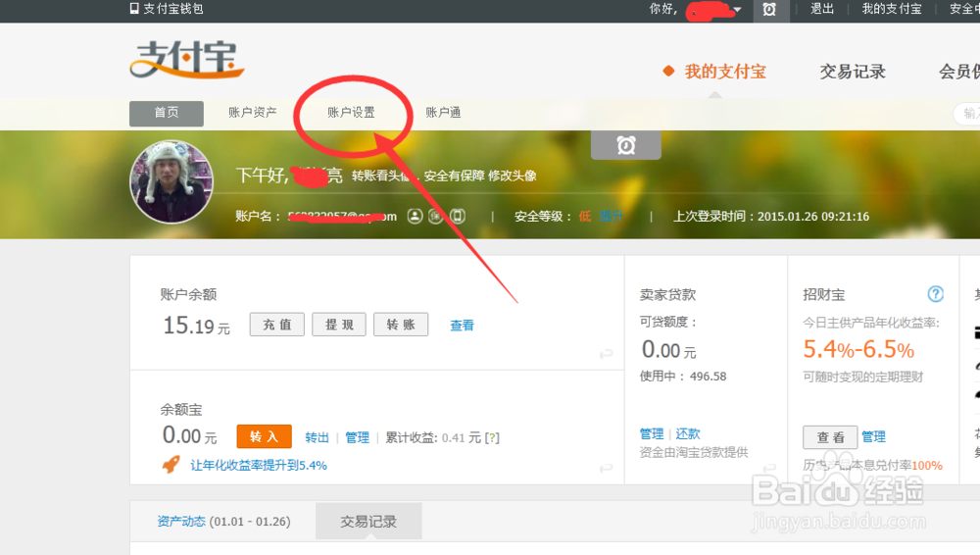Click the orange 转入 button
Screen dimensions: 980x555
coord(264,436)
